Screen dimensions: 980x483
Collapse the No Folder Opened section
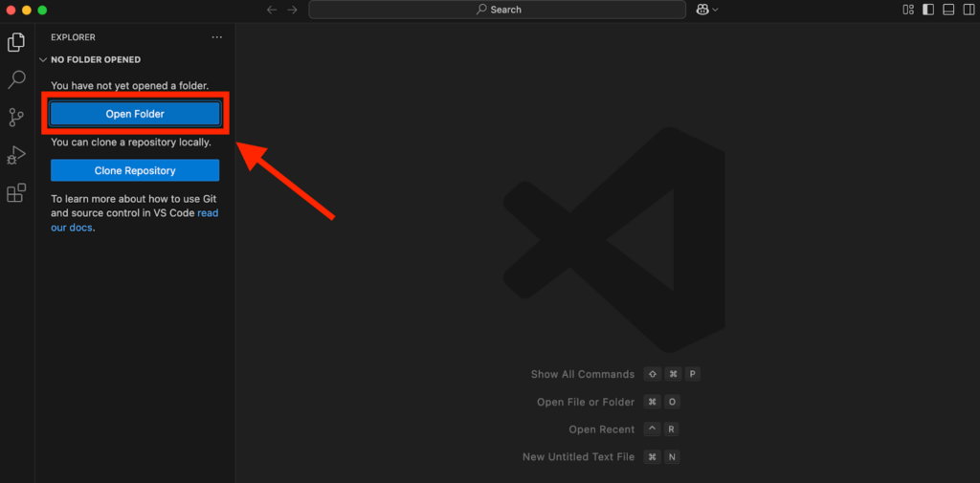coord(43,59)
